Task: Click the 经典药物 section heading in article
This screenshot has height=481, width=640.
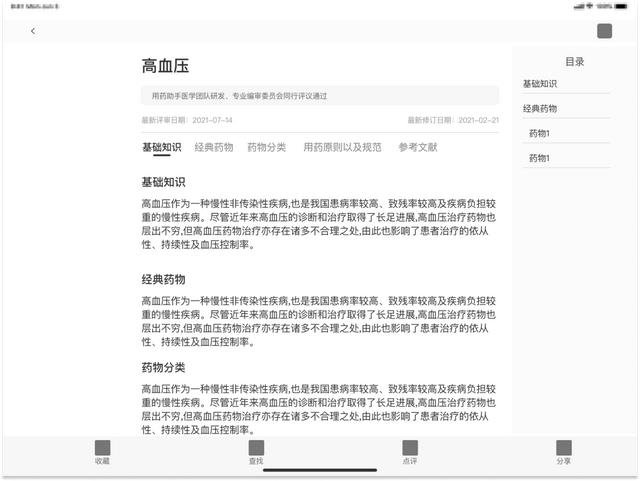Action: click(x=163, y=279)
